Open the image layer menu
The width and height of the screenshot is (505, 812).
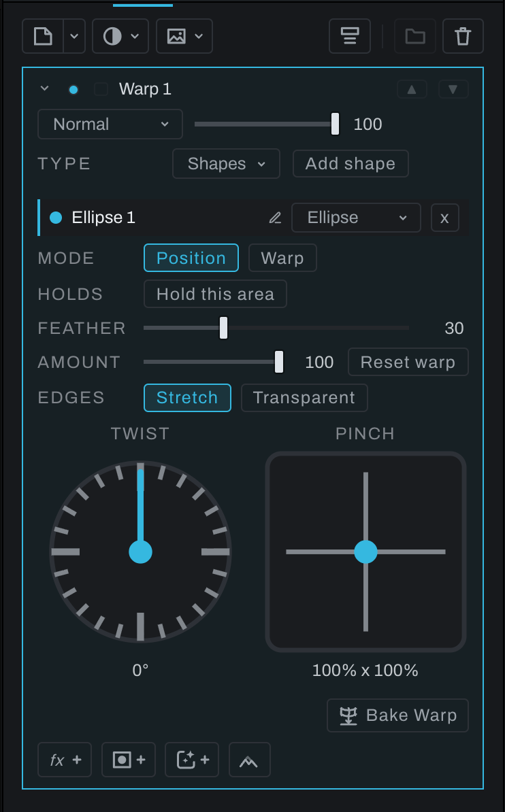point(184,36)
